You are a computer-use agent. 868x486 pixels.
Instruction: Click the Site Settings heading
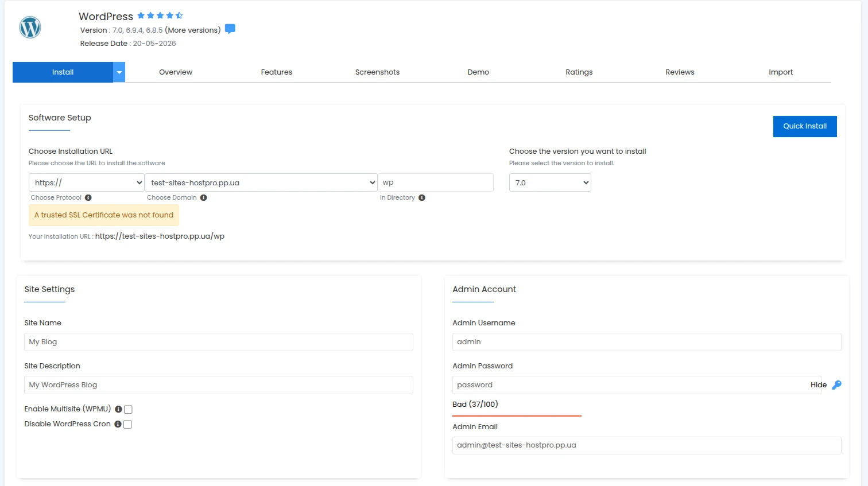point(49,289)
